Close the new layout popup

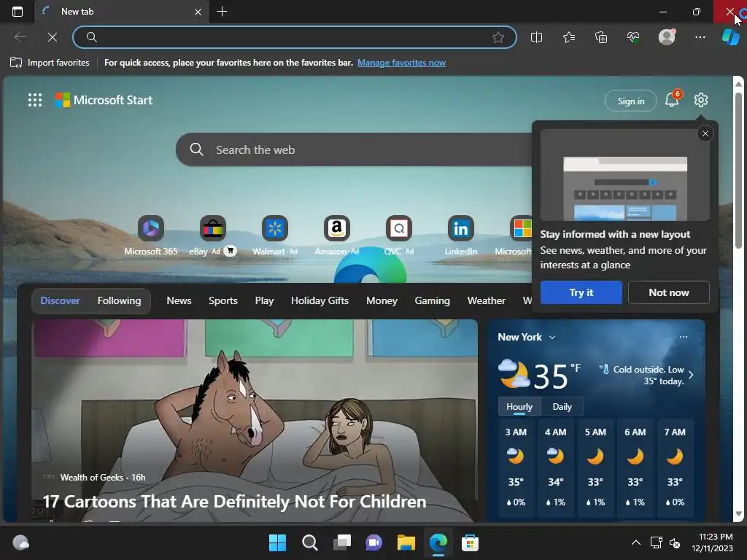(705, 134)
